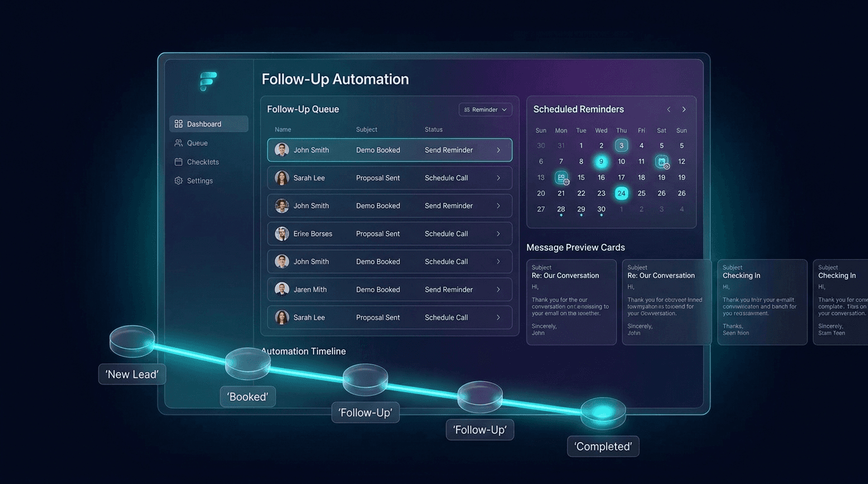This screenshot has width=868, height=484.
Task: Open the Checking In card signed 'Seen hion'
Action: pos(763,302)
